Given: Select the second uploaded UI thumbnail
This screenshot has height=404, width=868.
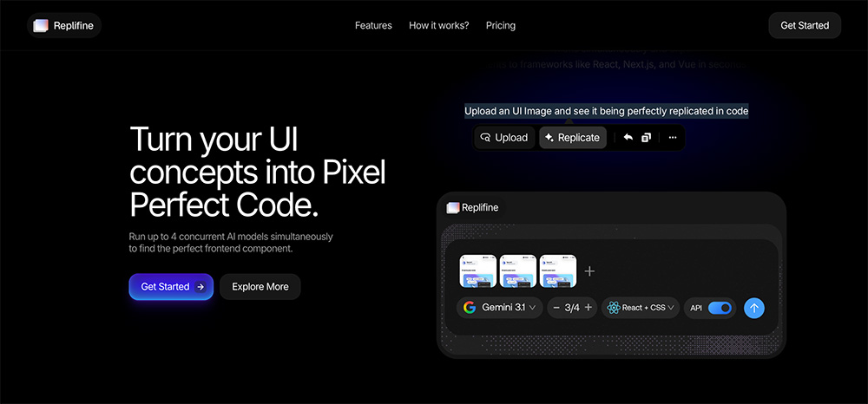Looking at the screenshot, I should 517,270.
